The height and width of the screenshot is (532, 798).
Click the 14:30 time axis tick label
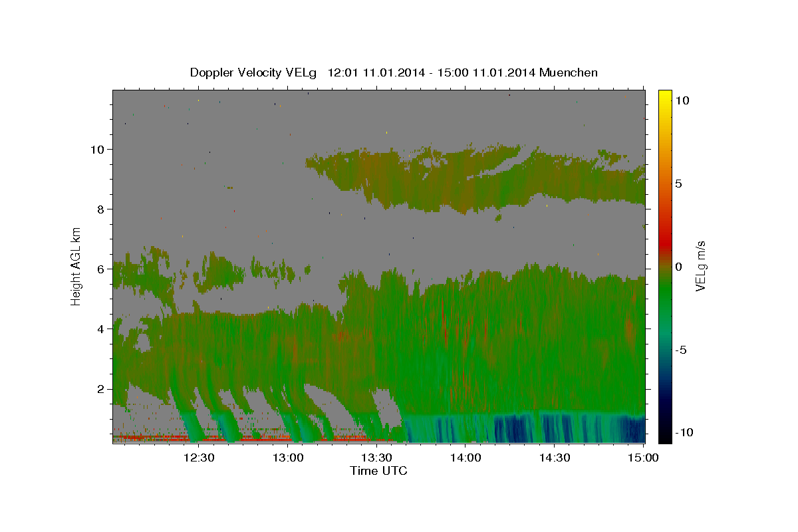tap(555, 458)
